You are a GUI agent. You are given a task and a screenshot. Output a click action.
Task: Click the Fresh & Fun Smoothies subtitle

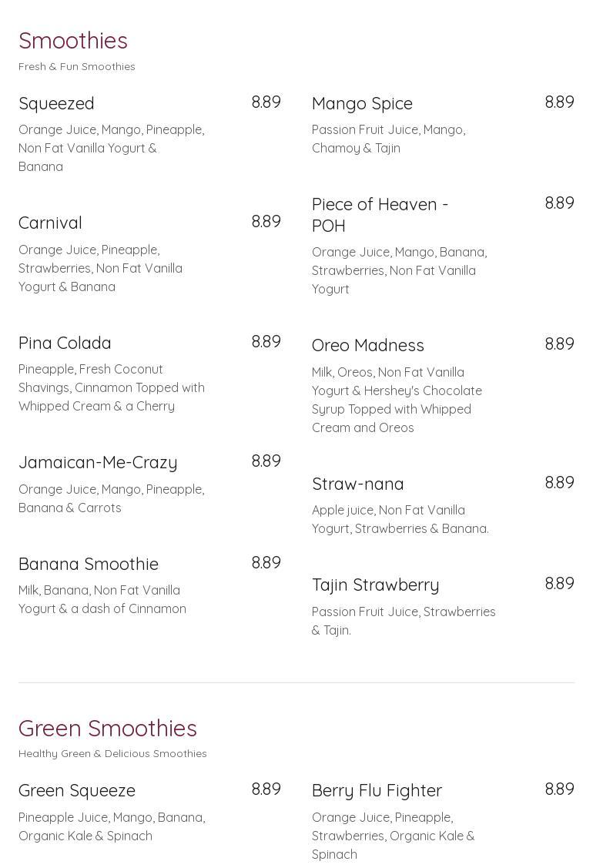point(77,67)
